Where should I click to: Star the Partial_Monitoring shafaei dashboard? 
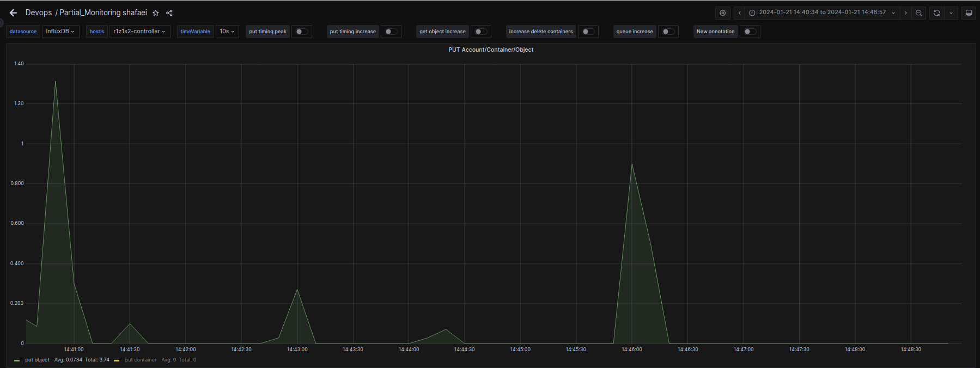coord(156,13)
